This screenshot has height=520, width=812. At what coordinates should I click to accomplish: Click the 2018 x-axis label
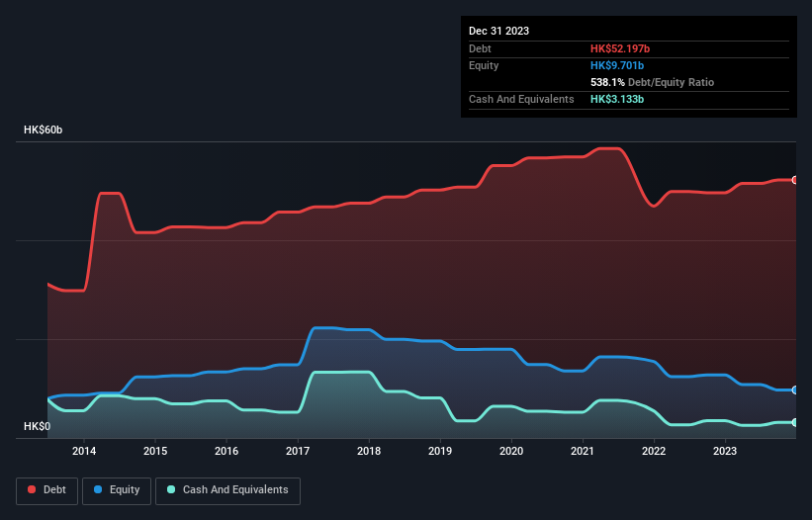point(369,451)
